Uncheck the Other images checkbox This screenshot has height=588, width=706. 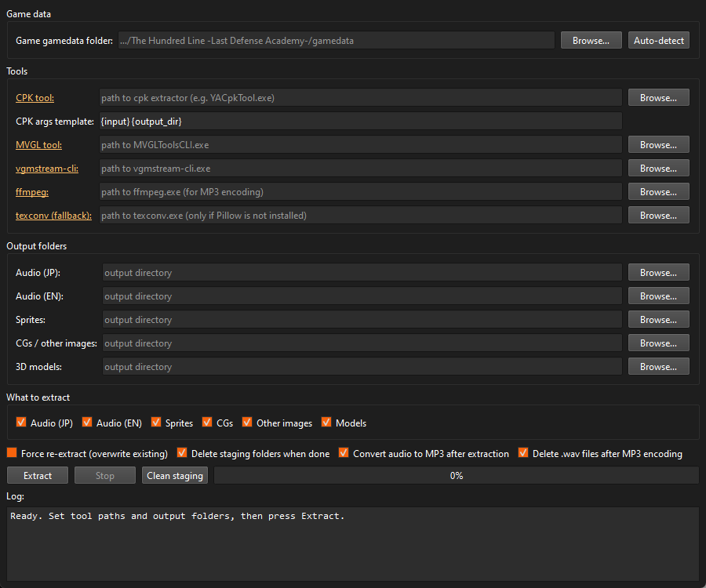pos(247,422)
